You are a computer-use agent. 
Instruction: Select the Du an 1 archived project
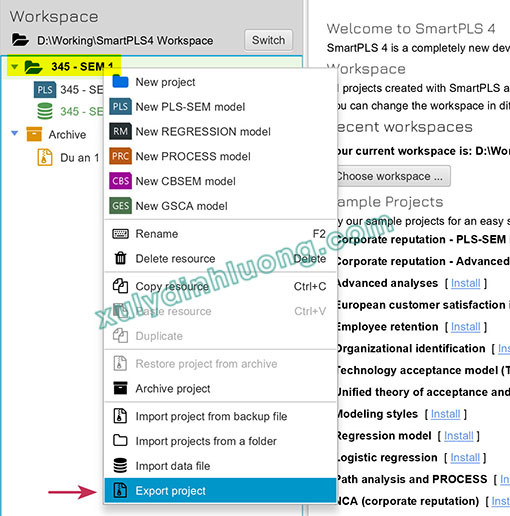point(53,157)
